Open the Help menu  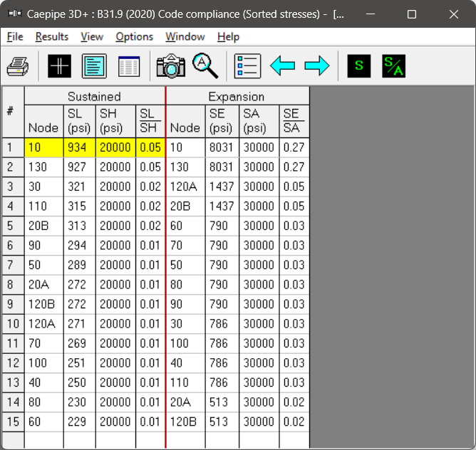click(x=228, y=36)
